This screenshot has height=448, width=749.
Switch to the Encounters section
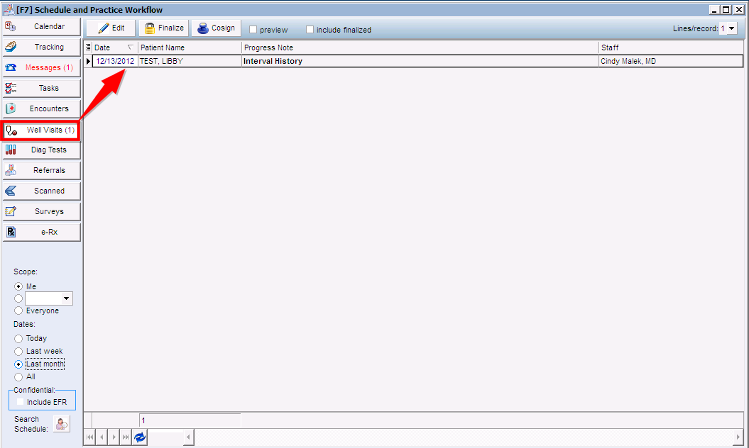[x=42, y=108]
